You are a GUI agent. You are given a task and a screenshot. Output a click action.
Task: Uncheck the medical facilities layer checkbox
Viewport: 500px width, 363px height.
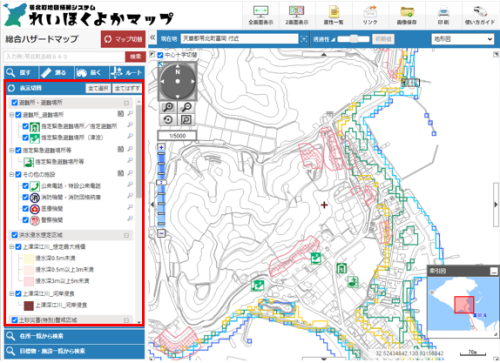[25, 209]
